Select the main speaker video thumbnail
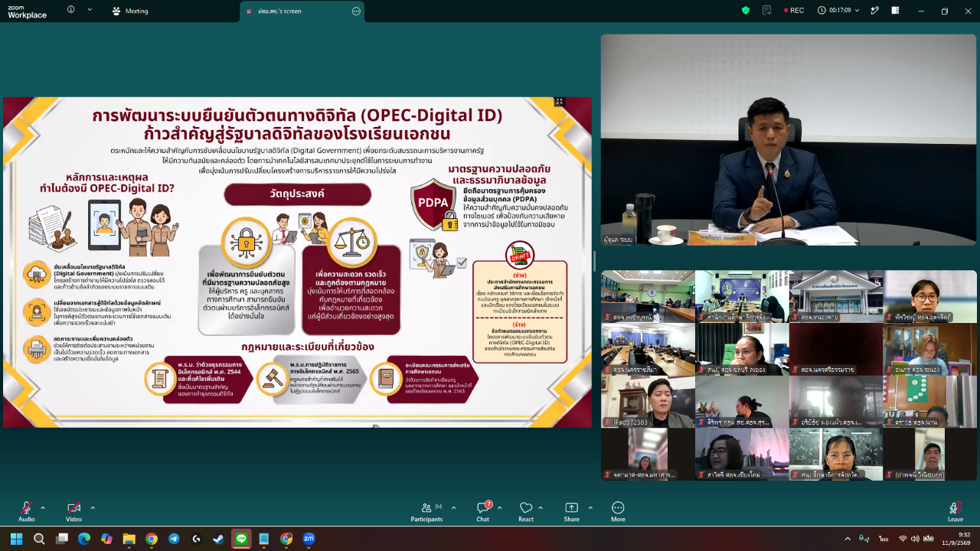 pos(788,140)
